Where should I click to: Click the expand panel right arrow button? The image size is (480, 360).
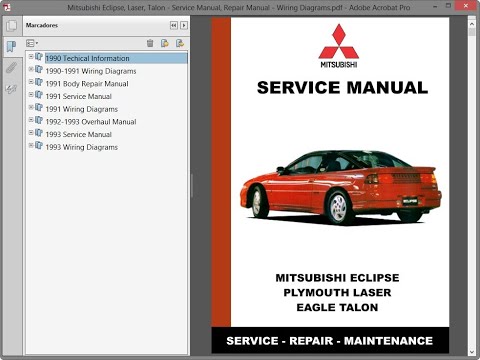184,25
